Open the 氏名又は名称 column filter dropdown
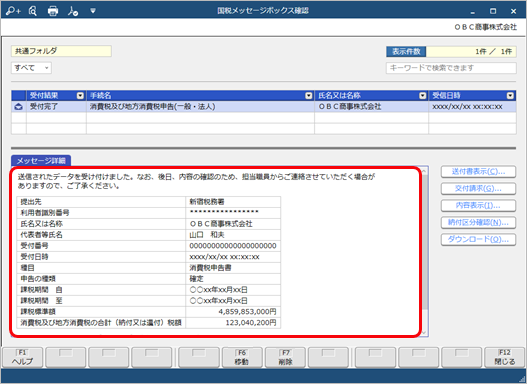 [x=422, y=96]
